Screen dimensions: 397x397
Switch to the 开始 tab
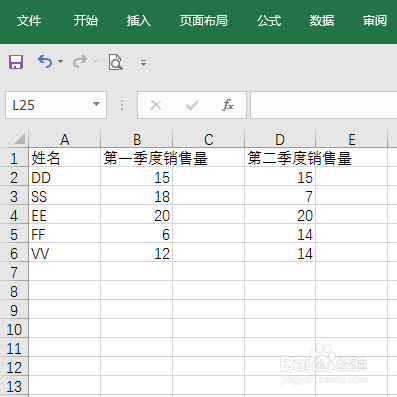point(86,21)
